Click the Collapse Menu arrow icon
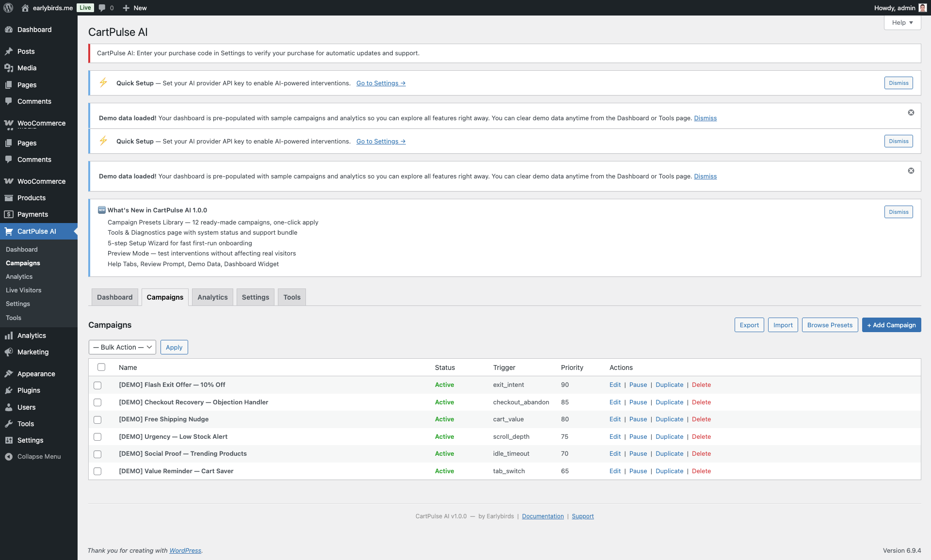Screen dimensions: 931x560 (9, 457)
